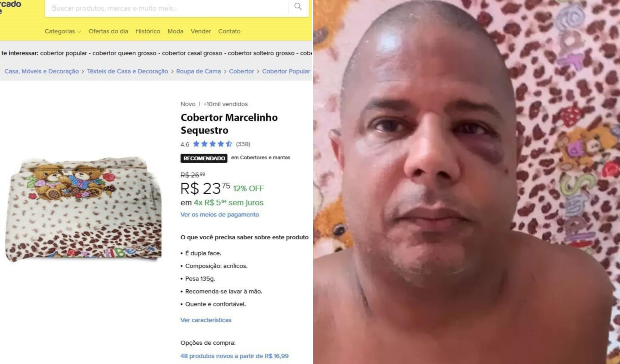
Task: Focus the product search field
Action: coord(166,8)
